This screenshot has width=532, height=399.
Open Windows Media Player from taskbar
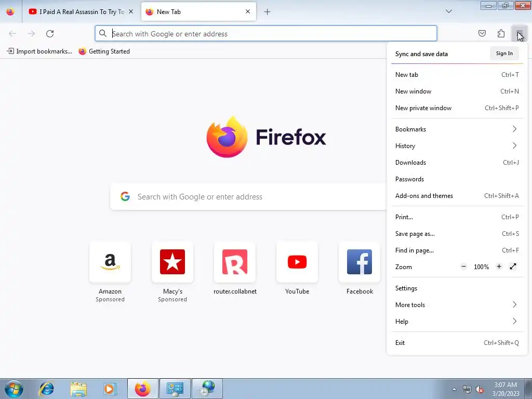[x=110, y=389]
